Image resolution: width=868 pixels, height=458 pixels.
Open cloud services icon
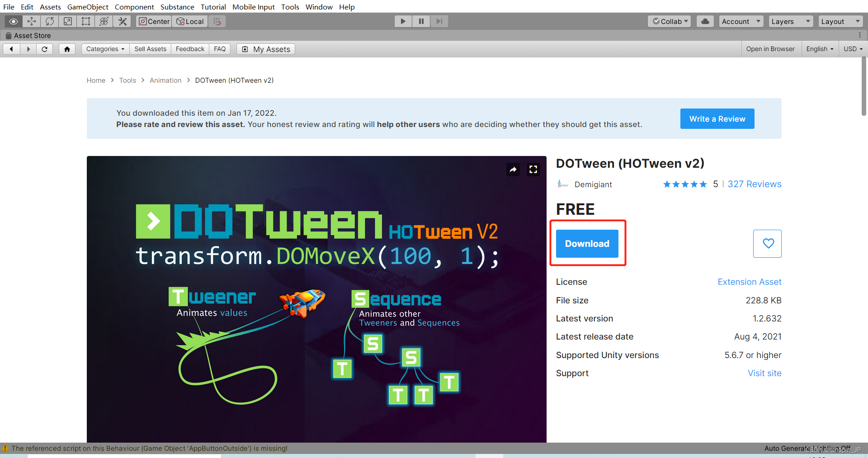pyautogui.click(x=705, y=21)
